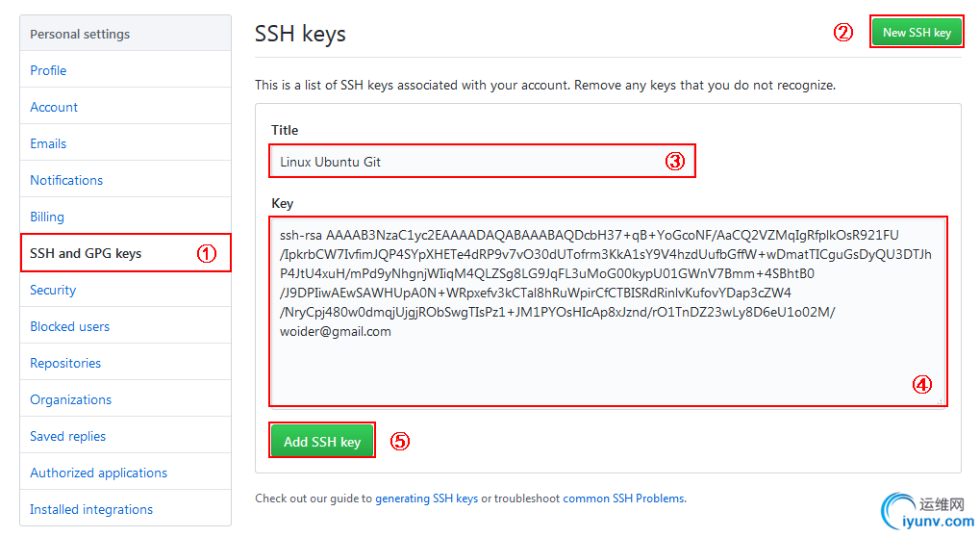Open Billing settings
The height and width of the screenshot is (537, 980).
[47, 217]
